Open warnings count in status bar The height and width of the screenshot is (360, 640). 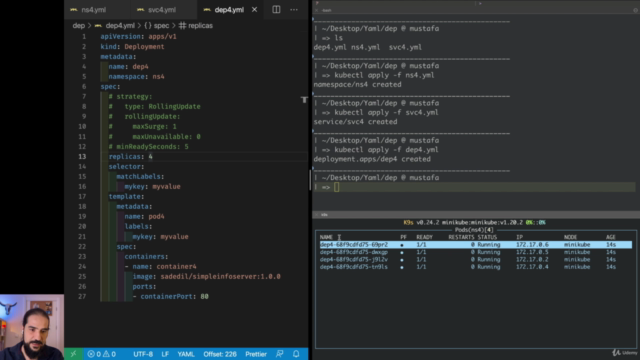pyautogui.click(x=109, y=354)
